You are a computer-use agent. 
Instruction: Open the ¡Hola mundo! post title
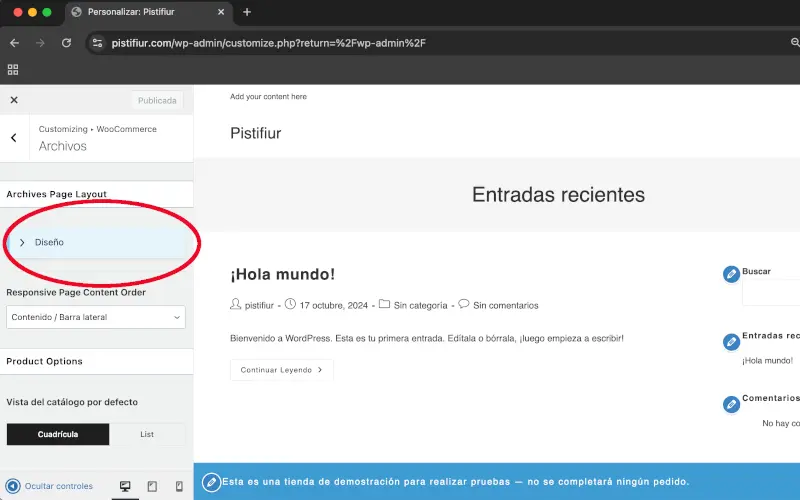pyautogui.click(x=283, y=274)
